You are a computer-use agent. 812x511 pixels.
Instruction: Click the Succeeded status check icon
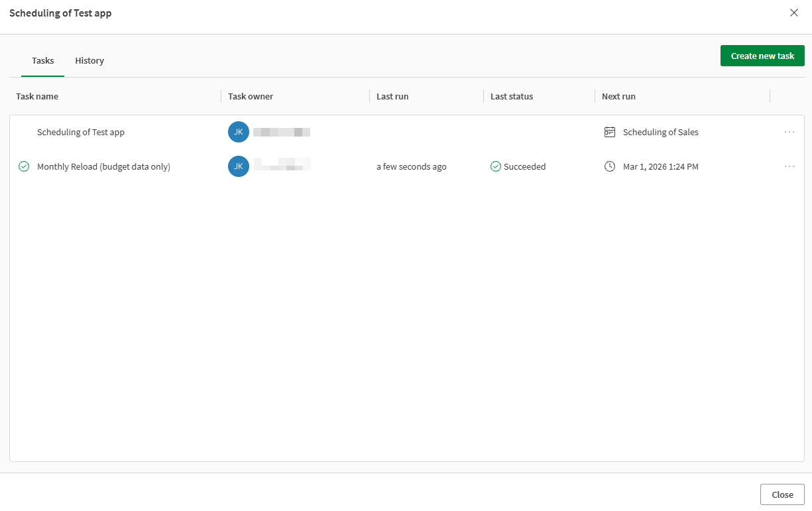pos(495,166)
